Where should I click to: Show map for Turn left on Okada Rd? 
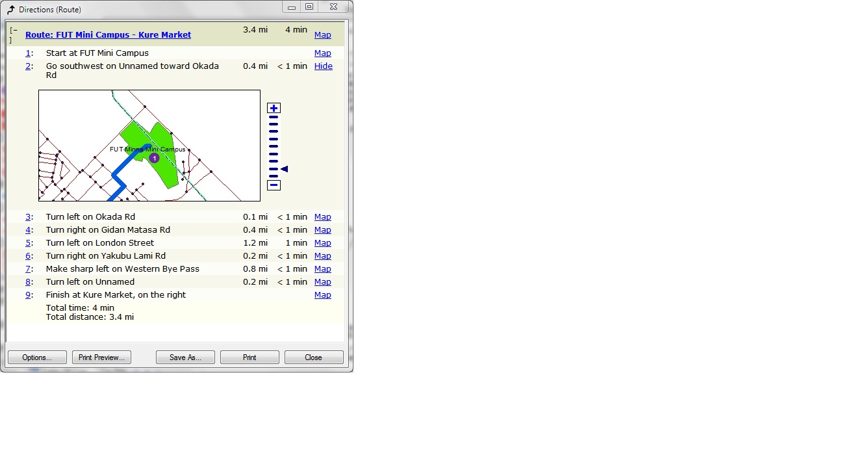[322, 217]
